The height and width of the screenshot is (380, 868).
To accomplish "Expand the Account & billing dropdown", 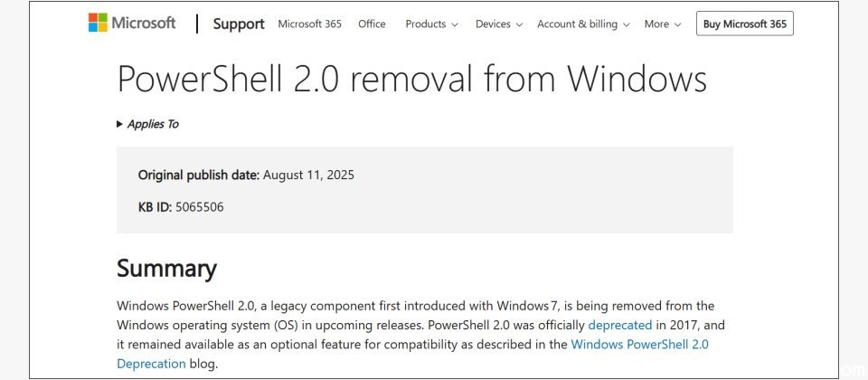I will point(584,24).
